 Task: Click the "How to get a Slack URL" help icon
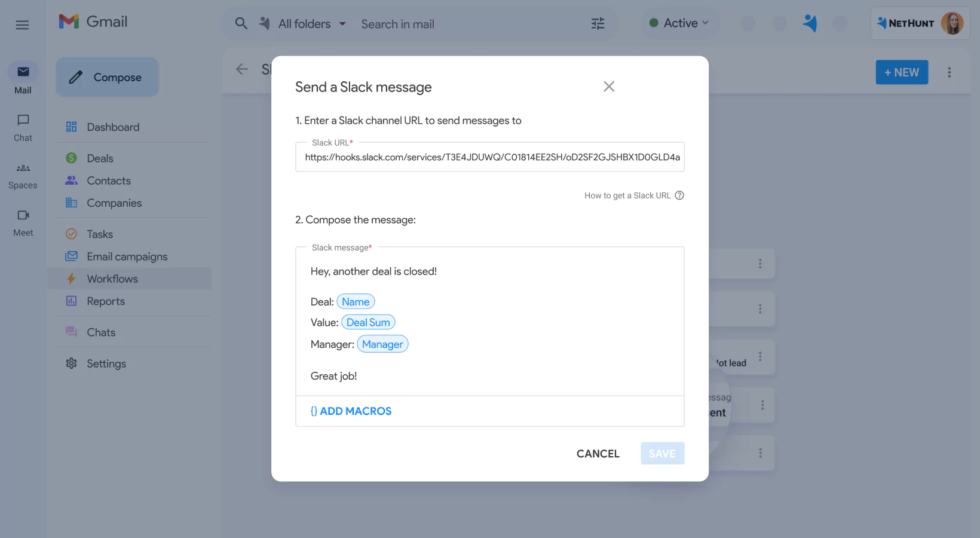tap(679, 195)
